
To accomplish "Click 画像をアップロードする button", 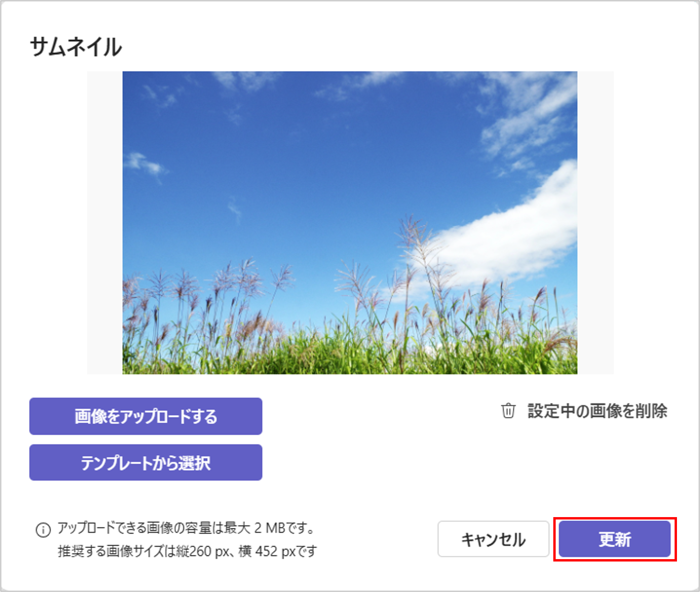I will point(146,416).
